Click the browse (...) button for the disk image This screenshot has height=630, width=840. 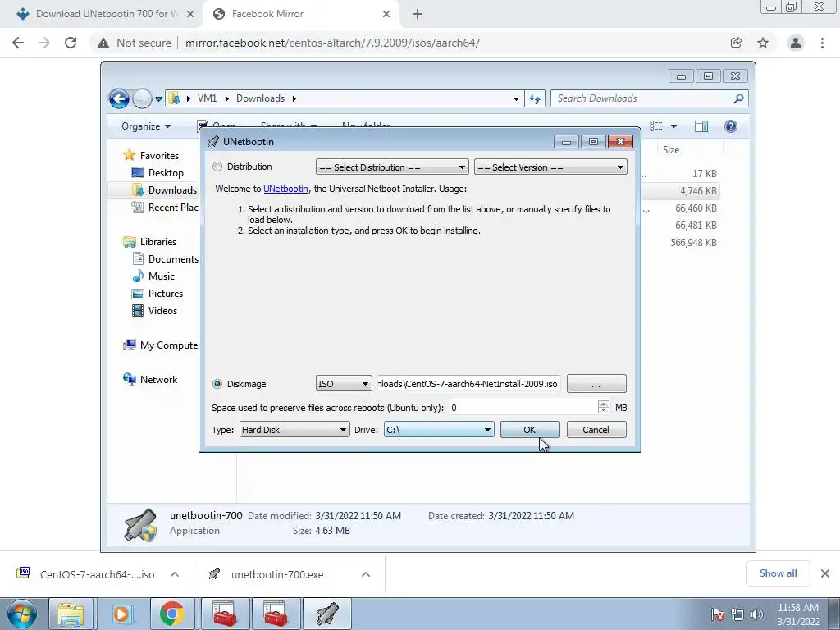pos(596,384)
